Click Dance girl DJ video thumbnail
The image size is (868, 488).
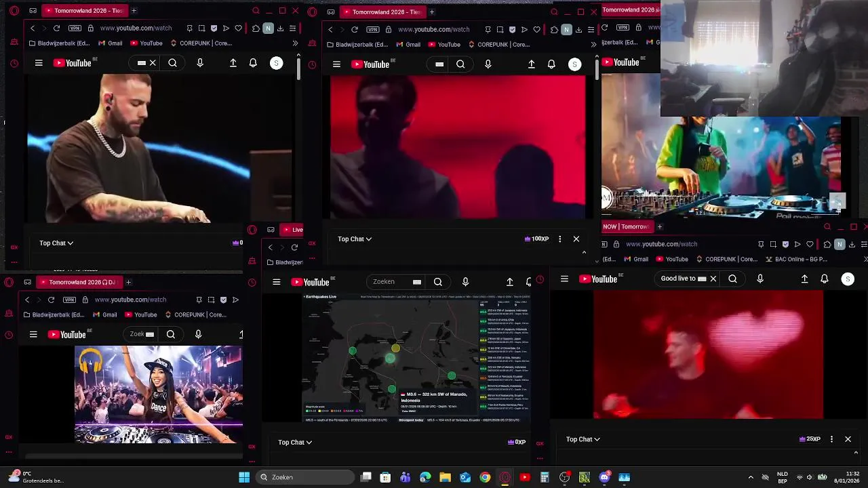(159, 394)
